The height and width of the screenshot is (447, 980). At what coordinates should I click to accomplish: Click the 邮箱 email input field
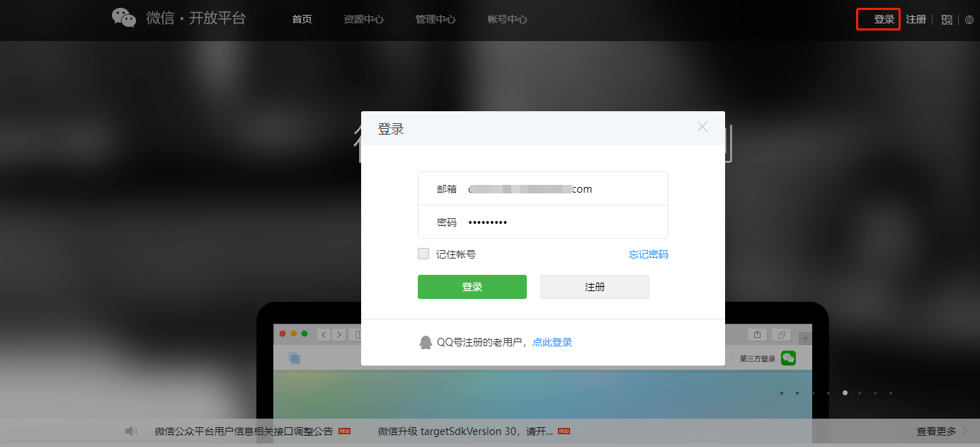pyautogui.click(x=543, y=188)
